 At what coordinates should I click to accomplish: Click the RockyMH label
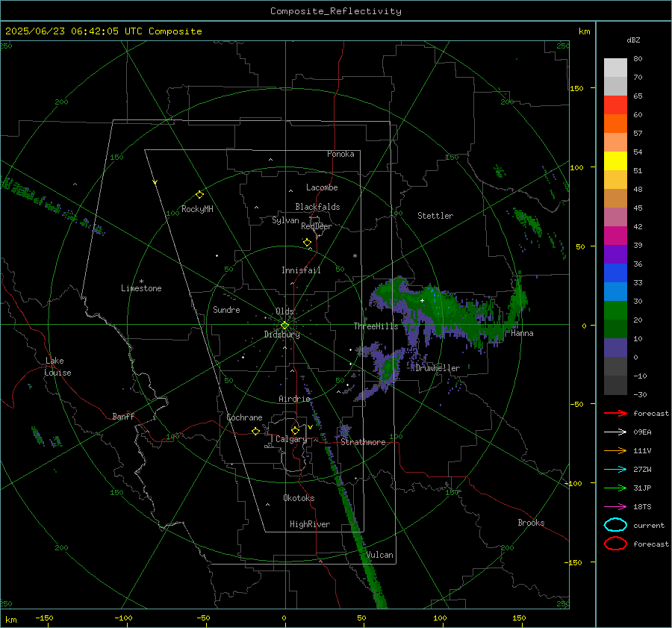pyautogui.click(x=197, y=209)
